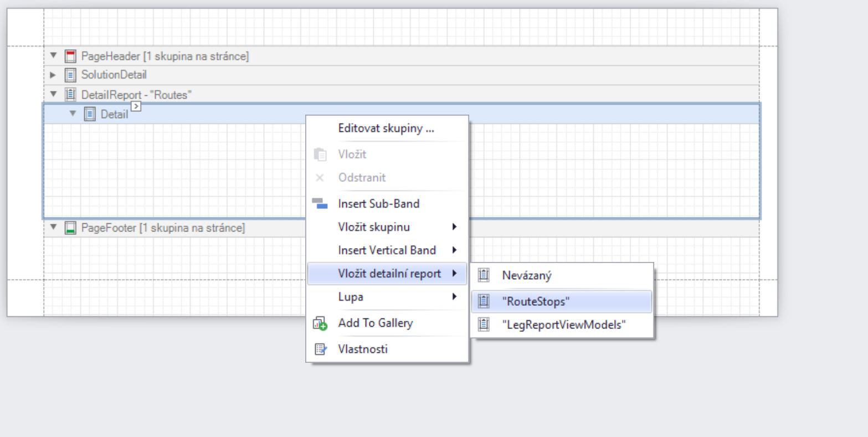This screenshot has width=868, height=437.
Task: Click the "LegReportViewModels" report icon
Action: pyautogui.click(x=484, y=326)
